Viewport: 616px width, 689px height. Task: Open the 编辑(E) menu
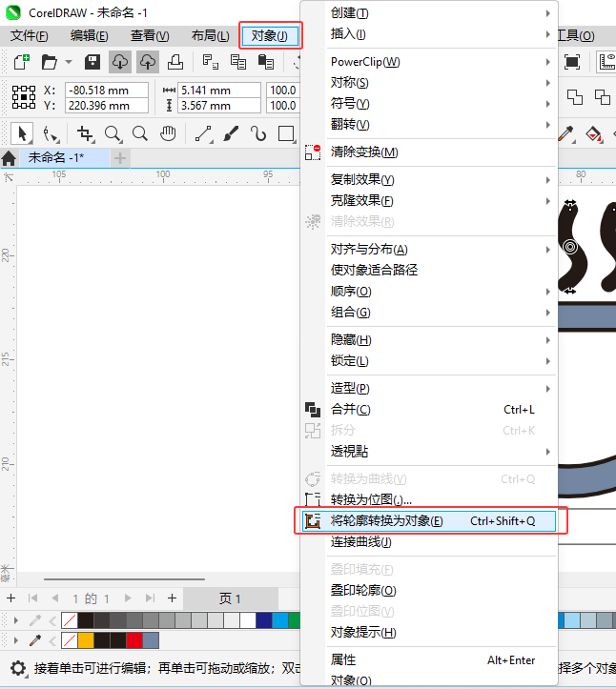click(90, 35)
